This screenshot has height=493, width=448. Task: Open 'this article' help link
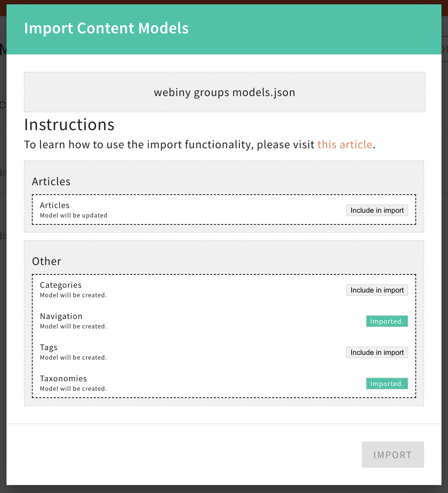[x=345, y=144]
